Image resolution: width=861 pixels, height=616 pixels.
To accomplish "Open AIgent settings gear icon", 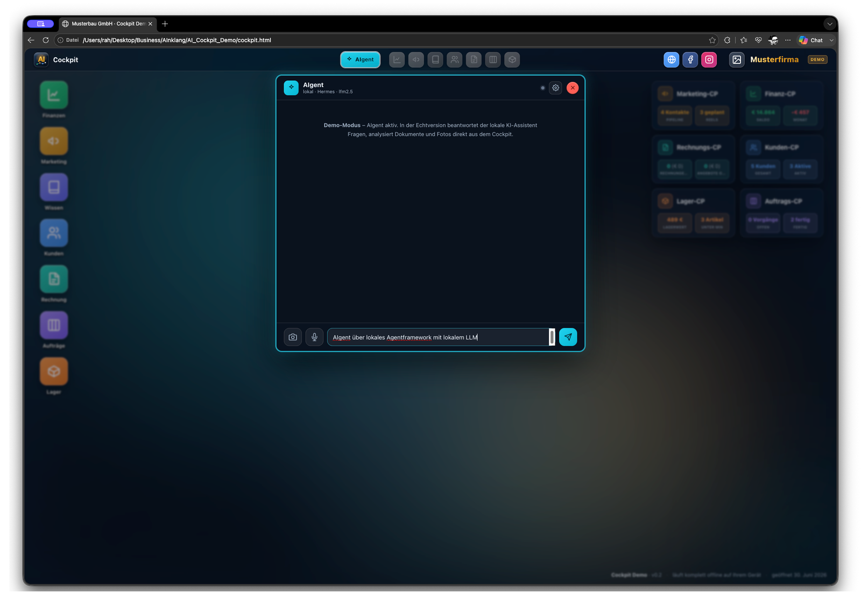I will coord(556,88).
